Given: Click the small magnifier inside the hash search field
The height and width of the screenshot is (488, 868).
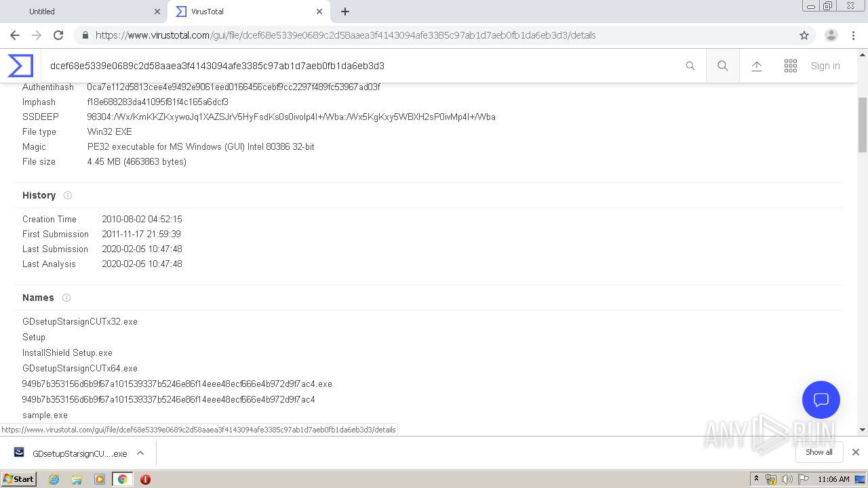Looking at the screenshot, I should 690,66.
